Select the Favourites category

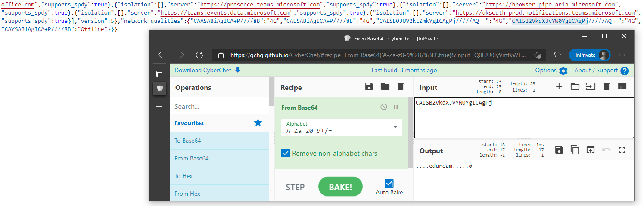pos(220,123)
